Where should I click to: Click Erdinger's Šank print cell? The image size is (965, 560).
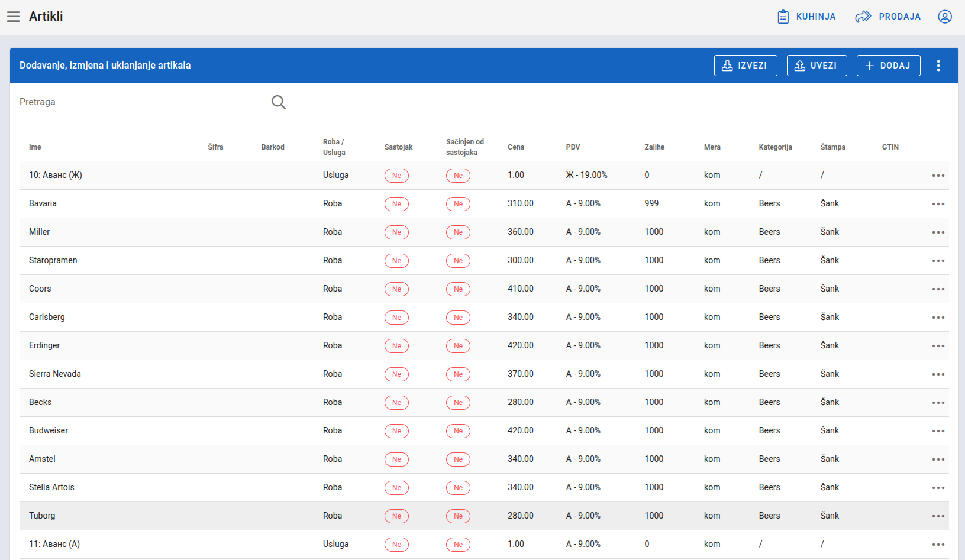830,345
